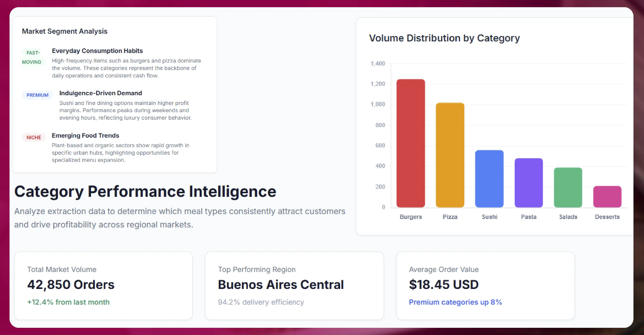Click the Desserts axis label
644x335 pixels.
tap(607, 217)
